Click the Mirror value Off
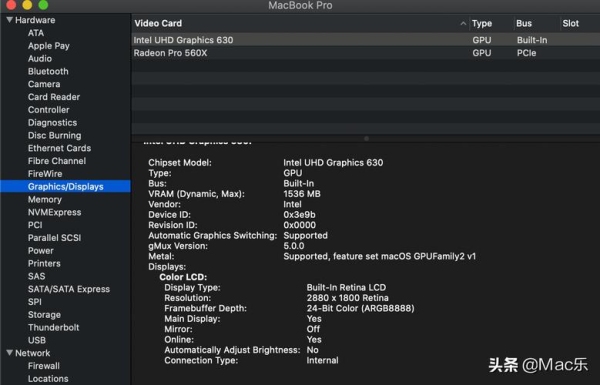The image size is (600, 385). tap(313, 329)
